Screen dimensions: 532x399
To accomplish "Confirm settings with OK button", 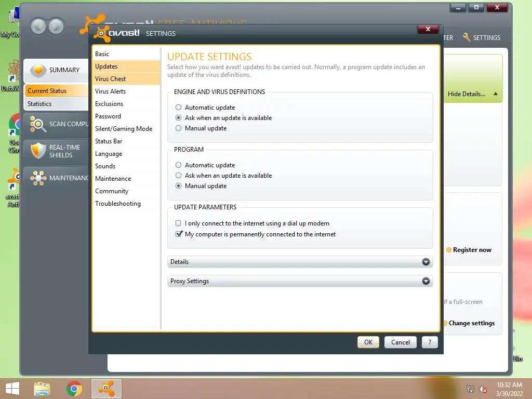I will pos(368,342).
